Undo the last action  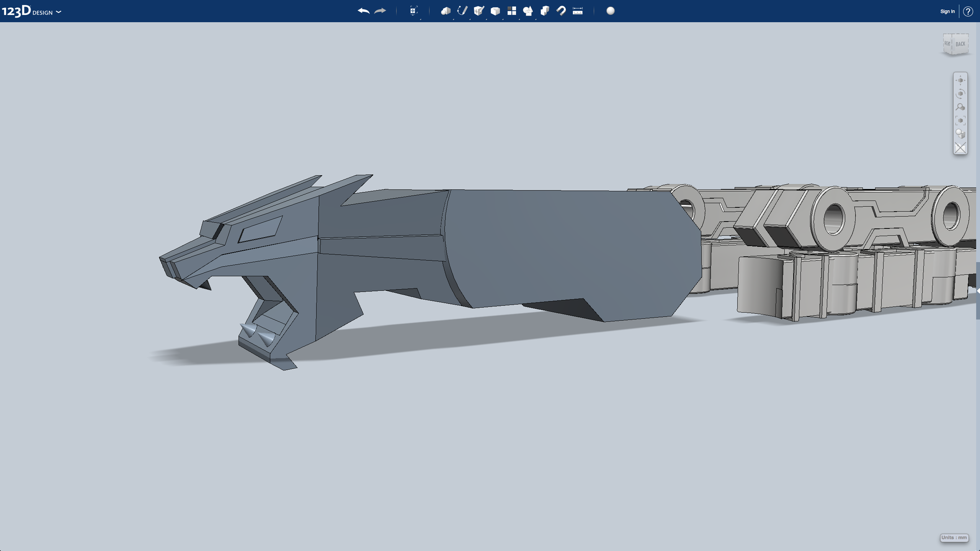click(363, 11)
